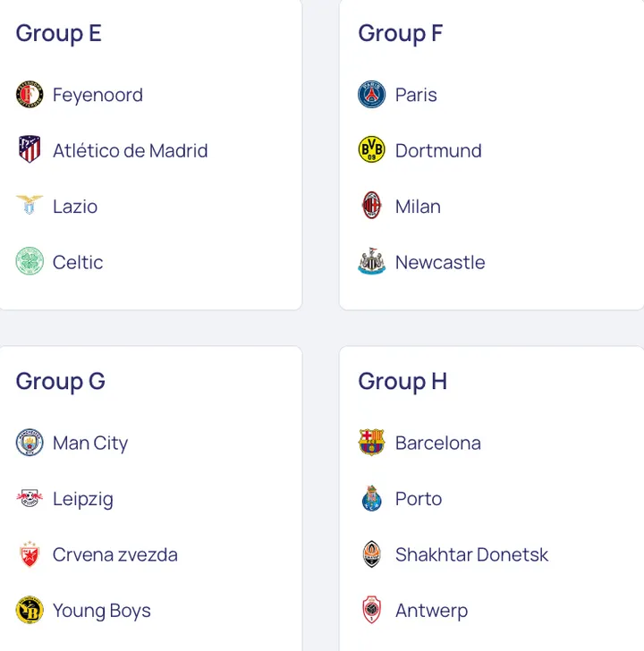Select the Paris Saint-Germain logo
Screen dimensions: 644x651
[371, 95]
